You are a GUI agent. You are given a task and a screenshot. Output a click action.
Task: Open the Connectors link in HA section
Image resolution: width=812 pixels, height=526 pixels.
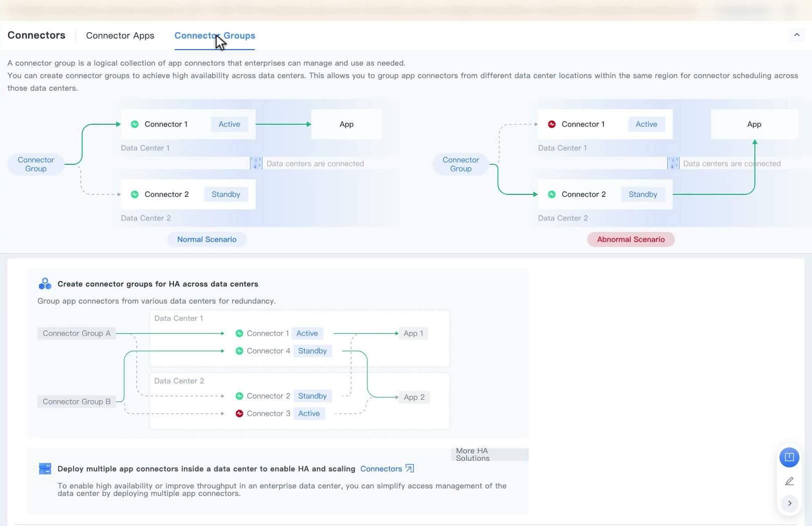(x=381, y=469)
